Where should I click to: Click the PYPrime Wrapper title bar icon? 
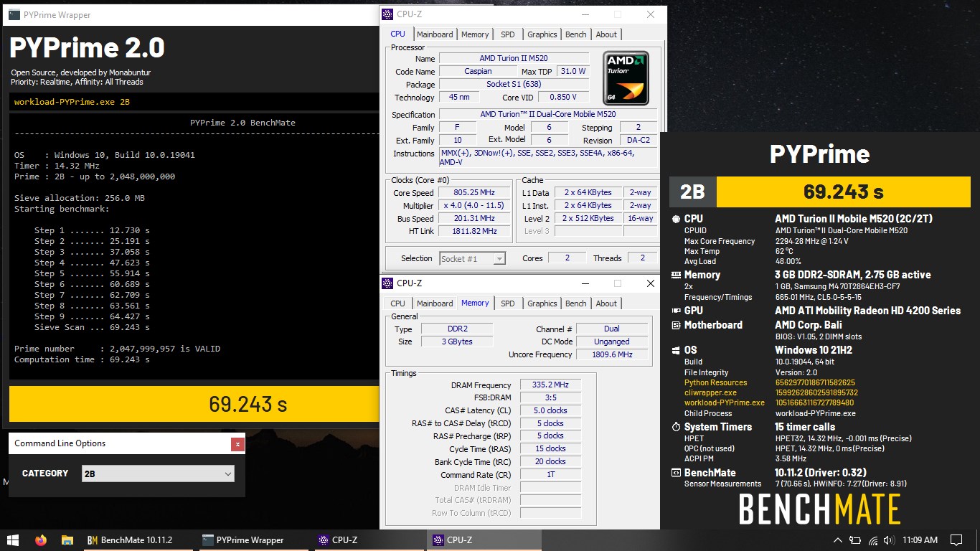(14, 14)
